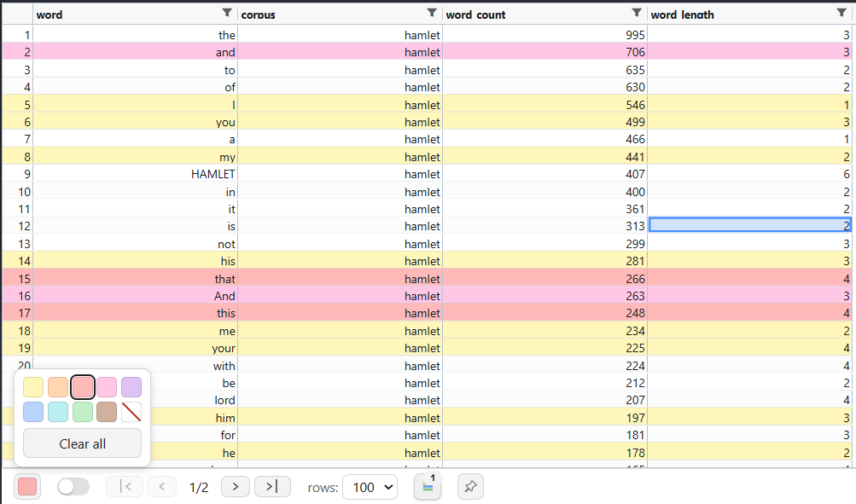856x504 pixels.
Task: Select the word cell 'and' in row 2
Action: (x=136, y=52)
